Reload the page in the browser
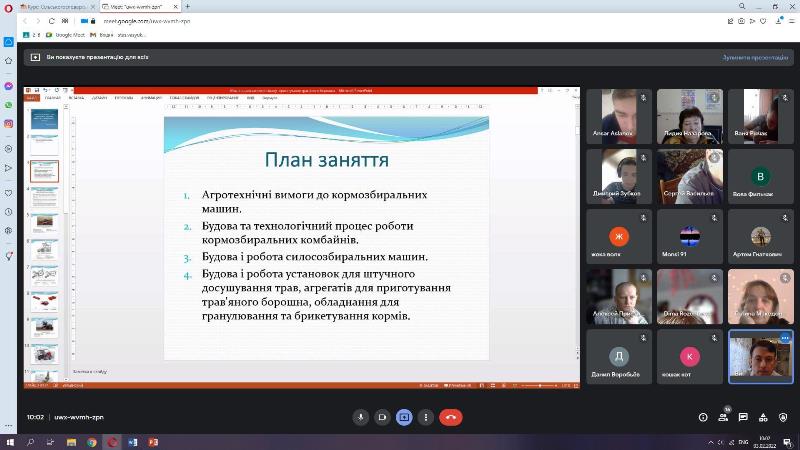The width and height of the screenshot is (800, 450). pos(50,19)
